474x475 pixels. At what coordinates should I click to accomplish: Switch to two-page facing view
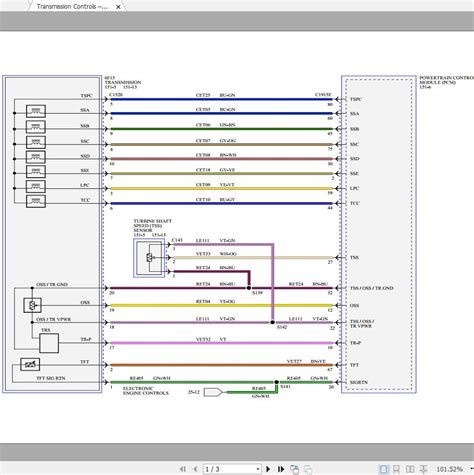(410, 469)
